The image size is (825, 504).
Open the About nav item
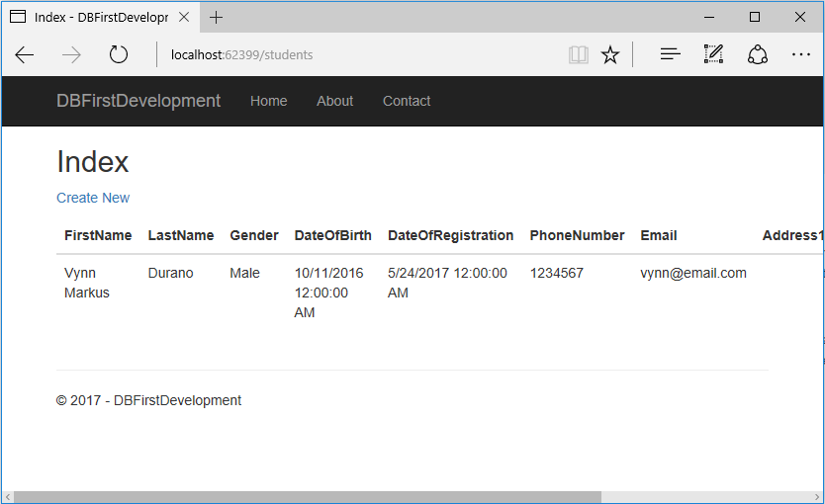[x=334, y=101]
